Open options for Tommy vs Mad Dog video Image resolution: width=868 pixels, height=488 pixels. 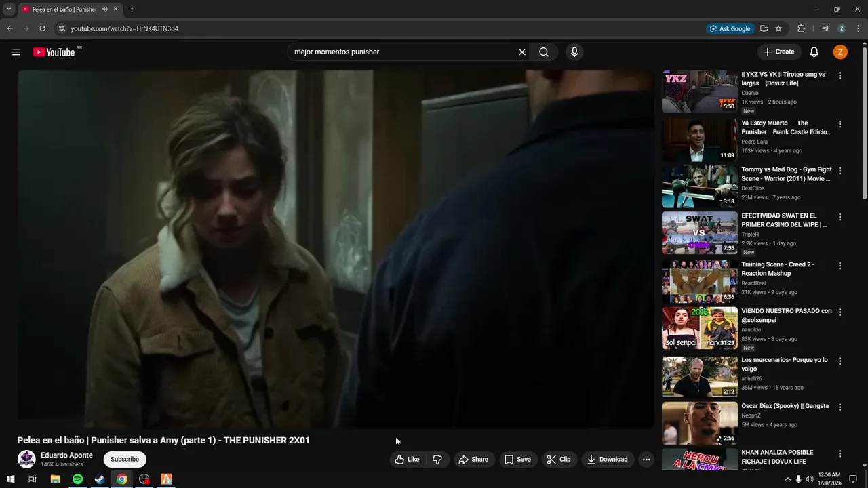pyautogui.click(x=840, y=171)
